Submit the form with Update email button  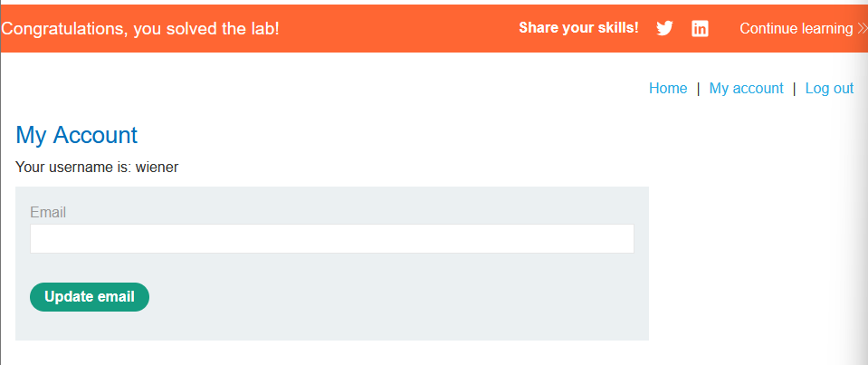(x=89, y=297)
